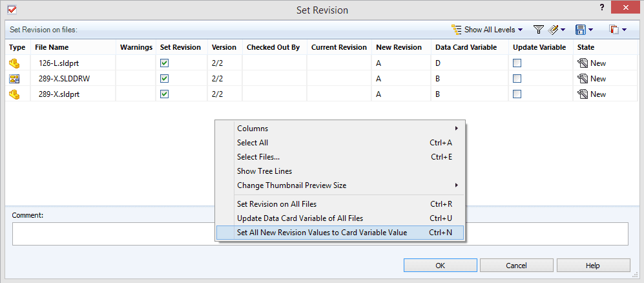Toggle Set Revision checkbox for 289-X.sldprt
This screenshot has width=644, height=283.
point(164,94)
